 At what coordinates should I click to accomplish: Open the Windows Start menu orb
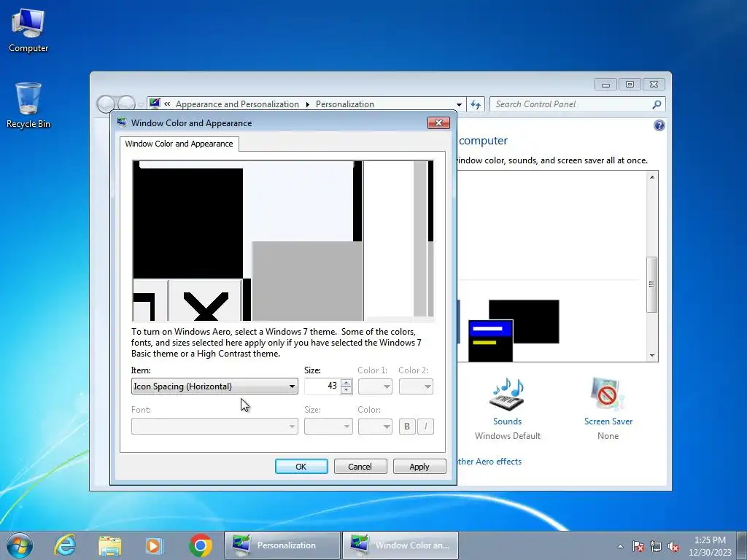tap(20, 545)
